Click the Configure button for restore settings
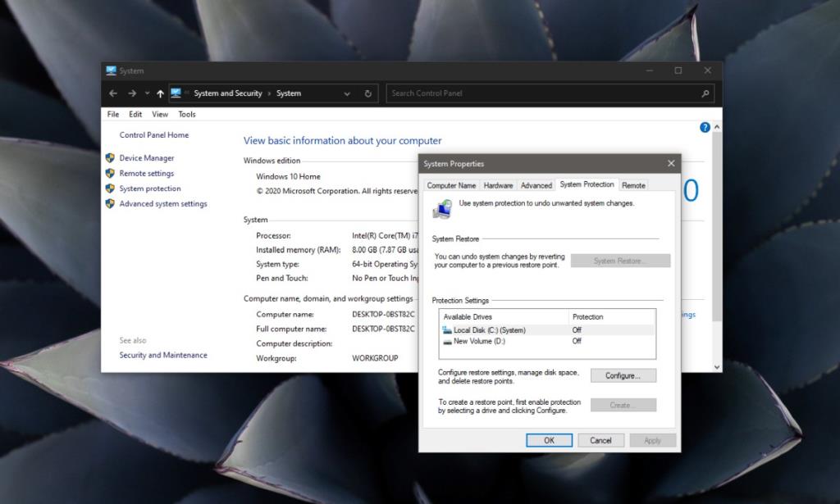The height and width of the screenshot is (504, 840). (x=625, y=375)
